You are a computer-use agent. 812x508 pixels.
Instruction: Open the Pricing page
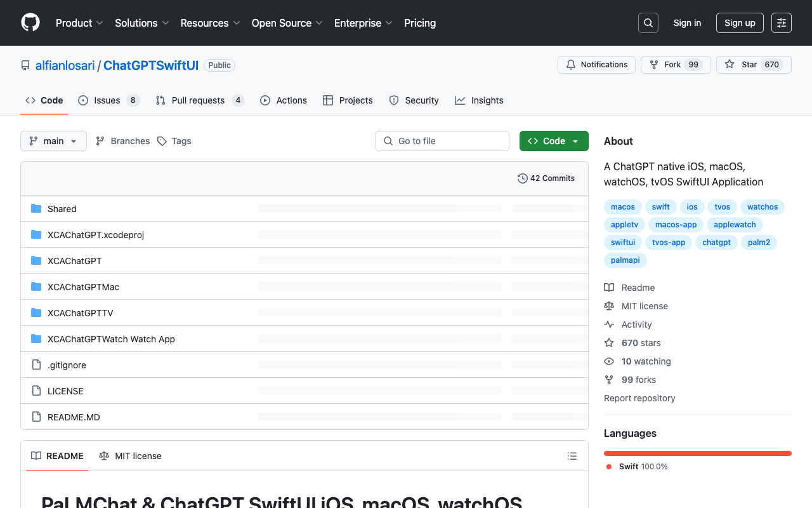[x=420, y=23]
